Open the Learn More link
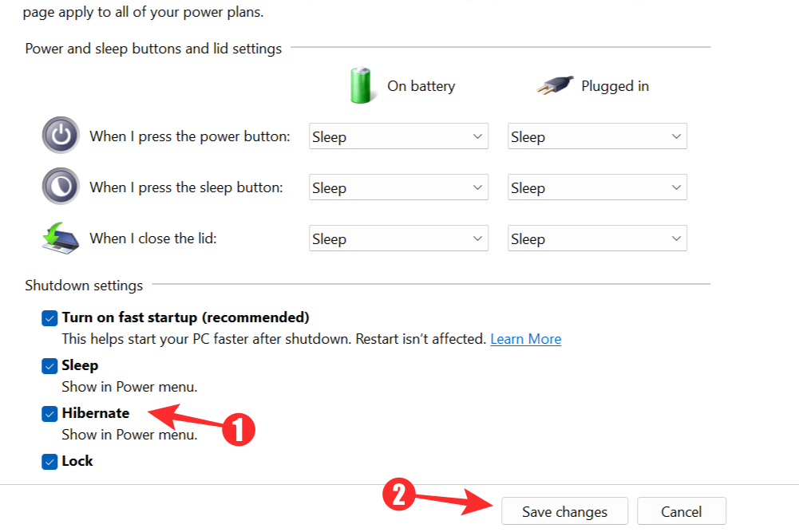Viewport: 799px width, 532px height. [525, 339]
